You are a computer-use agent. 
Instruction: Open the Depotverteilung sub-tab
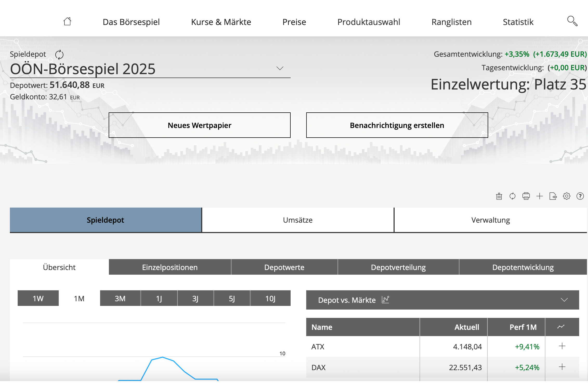point(398,267)
